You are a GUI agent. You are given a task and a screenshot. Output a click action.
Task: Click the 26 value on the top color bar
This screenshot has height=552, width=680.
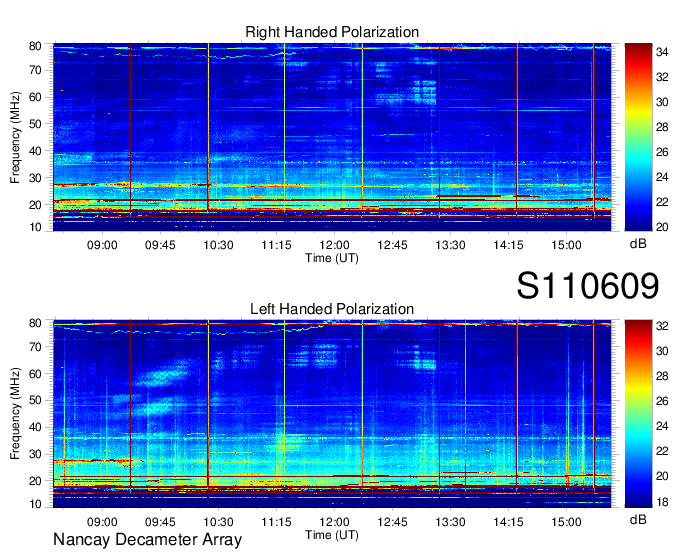pos(662,152)
